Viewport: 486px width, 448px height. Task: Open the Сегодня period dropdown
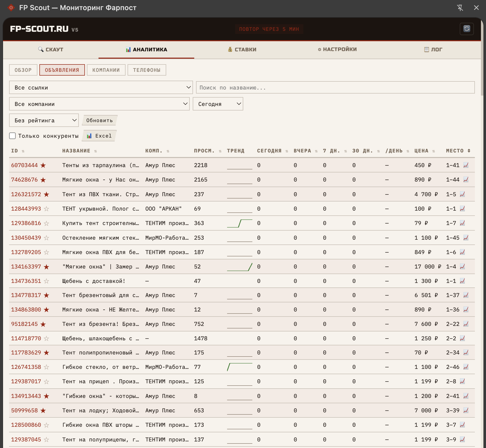click(218, 104)
